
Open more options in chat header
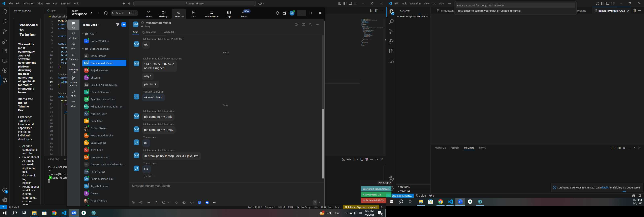[x=318, y=25]
